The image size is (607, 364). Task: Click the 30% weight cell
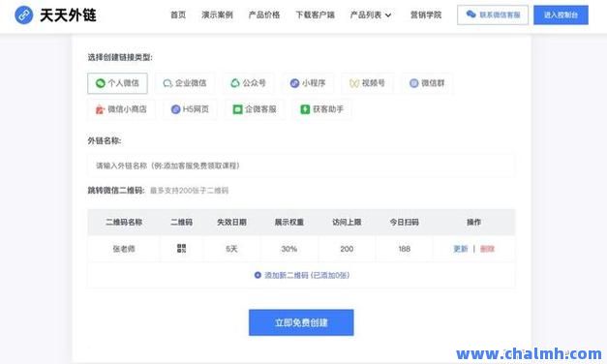289,249
